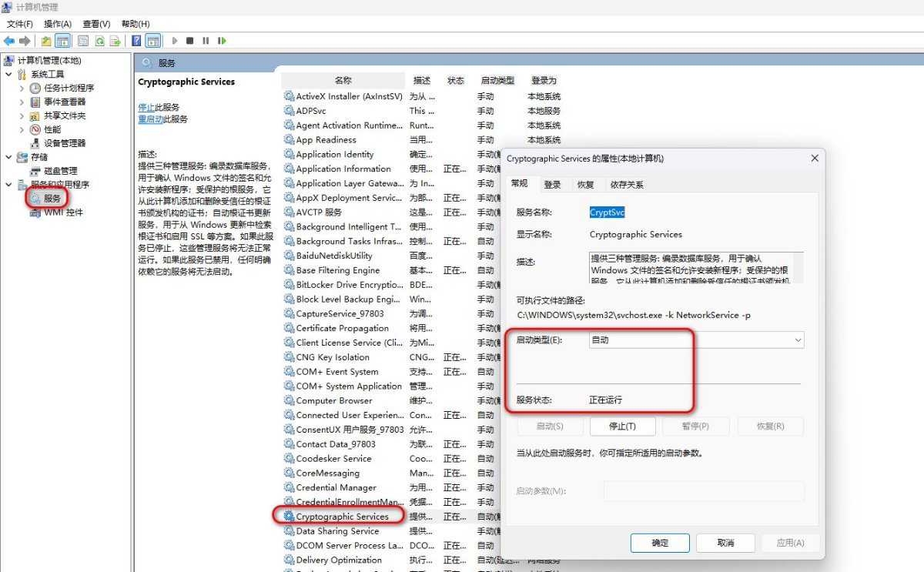Expand the 任务计划程序 node
Screen dimensions: 924x572
click(x=22, y=89)
